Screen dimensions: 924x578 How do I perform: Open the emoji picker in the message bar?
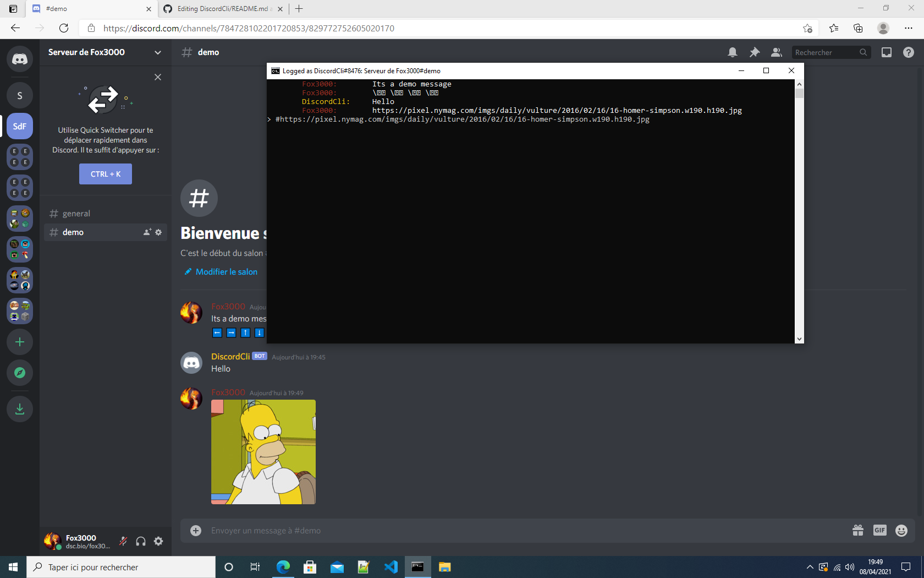pos(901,530)
